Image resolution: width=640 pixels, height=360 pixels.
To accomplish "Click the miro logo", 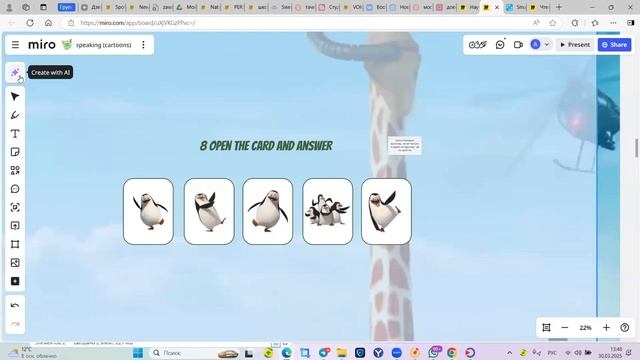I will click(42, 44).
